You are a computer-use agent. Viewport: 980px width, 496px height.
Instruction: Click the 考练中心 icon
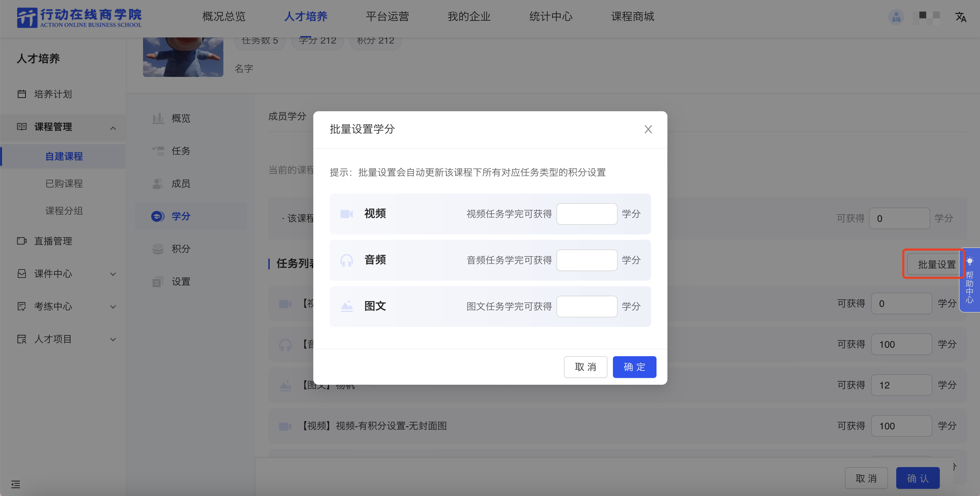22,306
